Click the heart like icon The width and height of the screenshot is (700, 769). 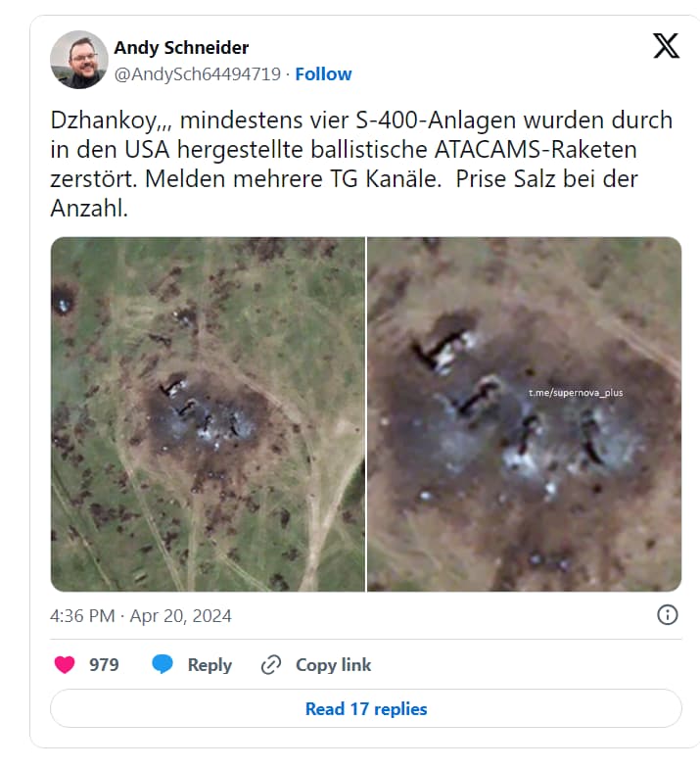point(65,664)
